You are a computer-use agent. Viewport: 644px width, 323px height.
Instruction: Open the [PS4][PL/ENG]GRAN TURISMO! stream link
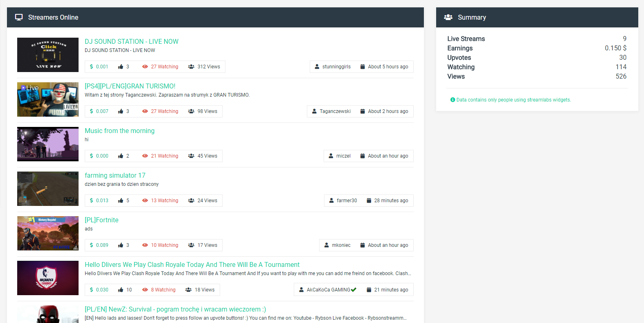pos(130,86)
